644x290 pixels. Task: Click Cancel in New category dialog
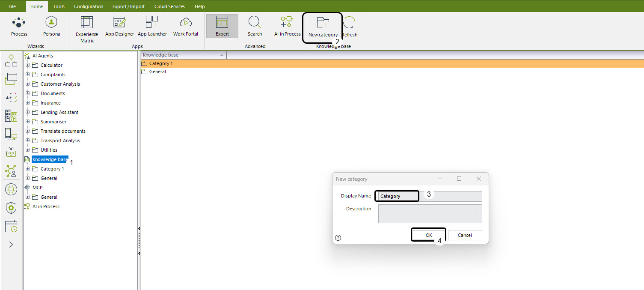pyautogui.click(x=465, y=235)
